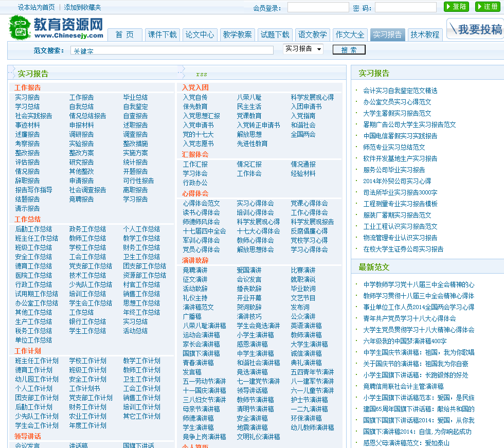504x448 pixels.
Task: Click the 婚丧致辞 link
Action: [x=249, y=289]
